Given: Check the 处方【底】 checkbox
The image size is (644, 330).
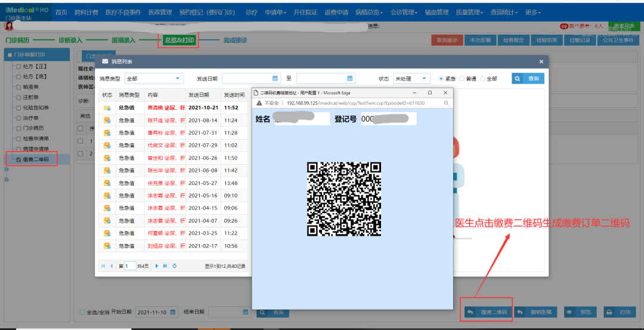Looking at the screenshot, I should click(18, 76).
